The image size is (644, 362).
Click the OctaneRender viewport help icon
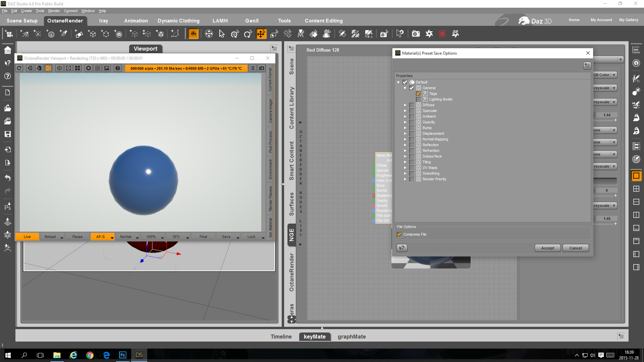click(x=117, y=68)
